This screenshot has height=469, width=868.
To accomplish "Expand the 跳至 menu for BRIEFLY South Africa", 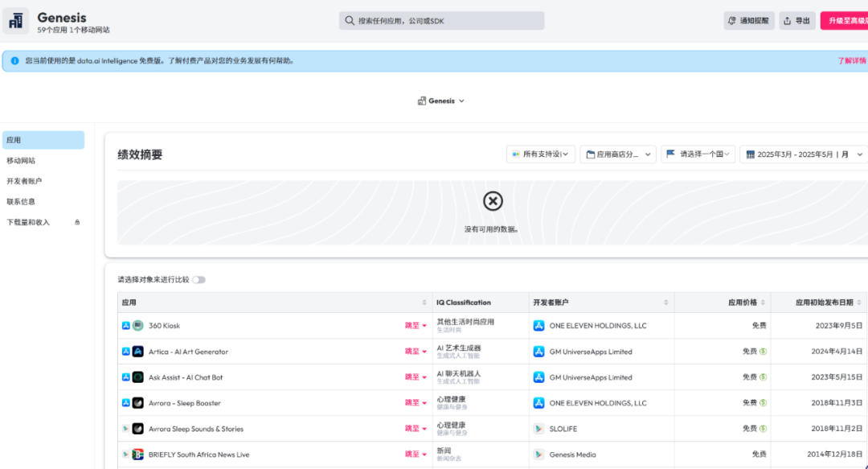I will click(x=416, y=455).
